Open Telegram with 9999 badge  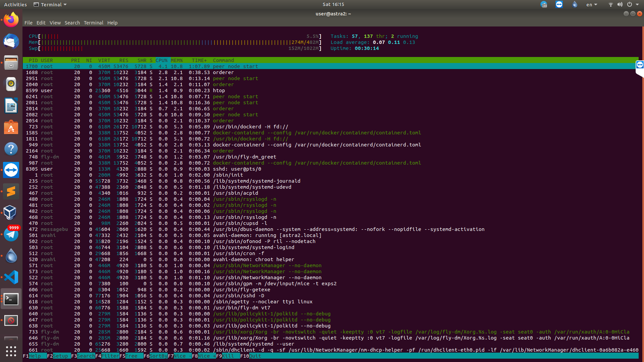(x=11, y=234)
